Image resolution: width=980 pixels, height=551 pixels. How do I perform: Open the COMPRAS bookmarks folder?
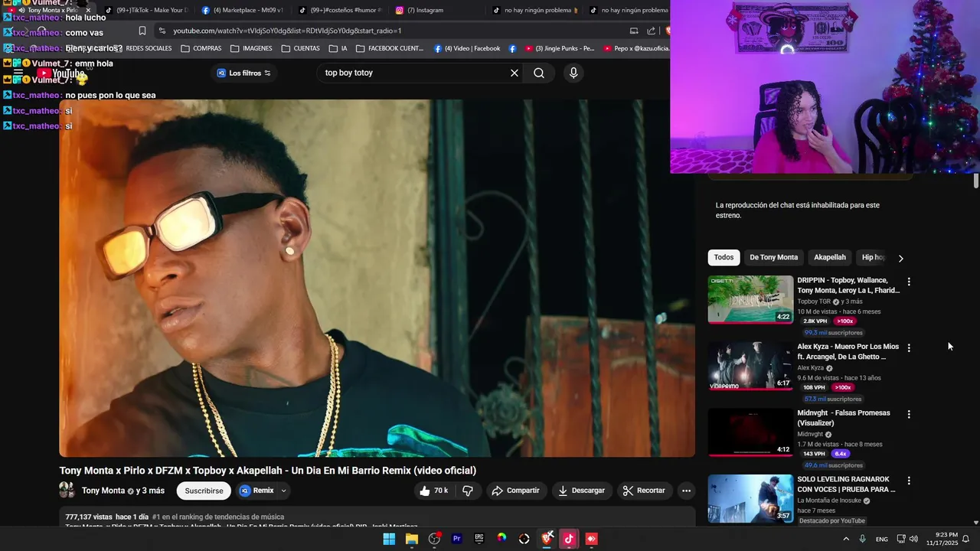click(201, 48)
